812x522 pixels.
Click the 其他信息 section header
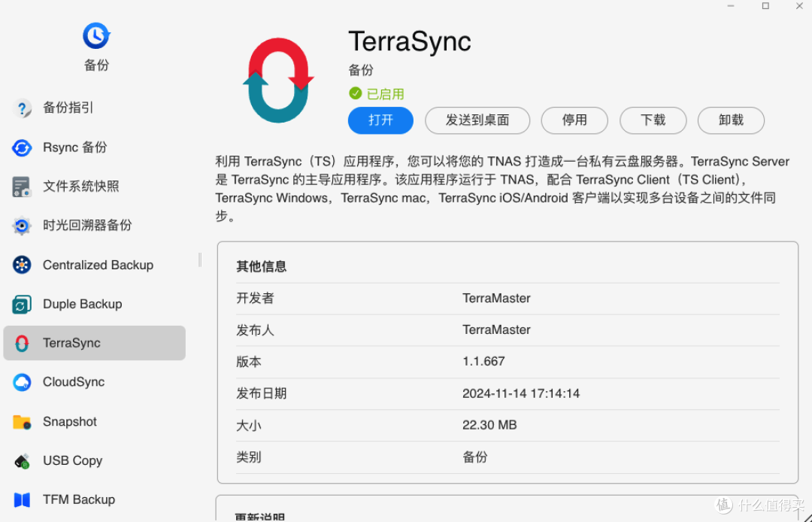(262, 266)
